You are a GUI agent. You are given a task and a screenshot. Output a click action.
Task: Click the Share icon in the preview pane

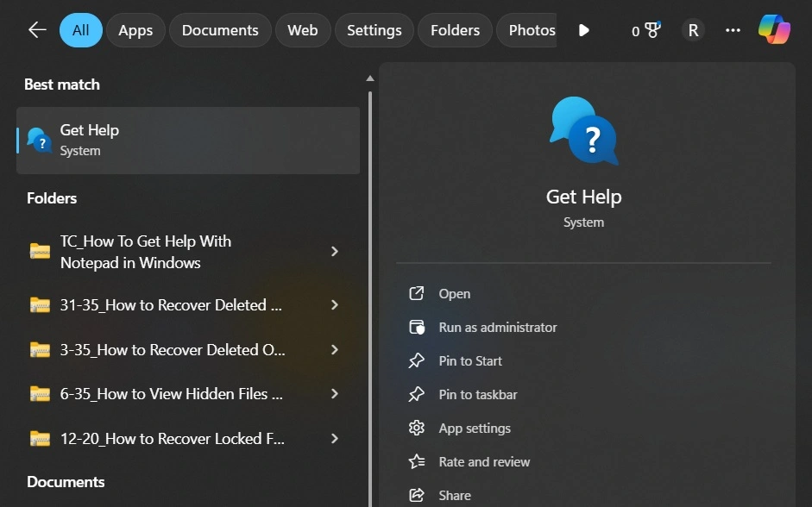click(417, 494)
